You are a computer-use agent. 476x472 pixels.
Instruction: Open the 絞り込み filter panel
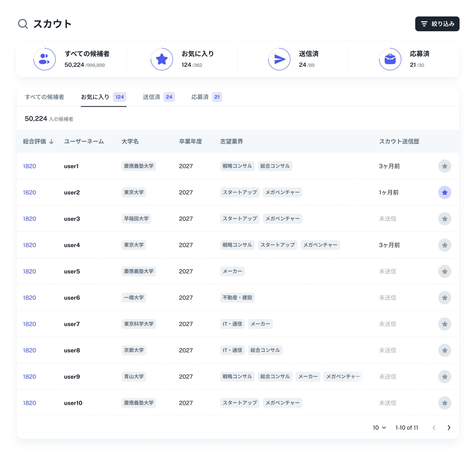click(437, 24)
